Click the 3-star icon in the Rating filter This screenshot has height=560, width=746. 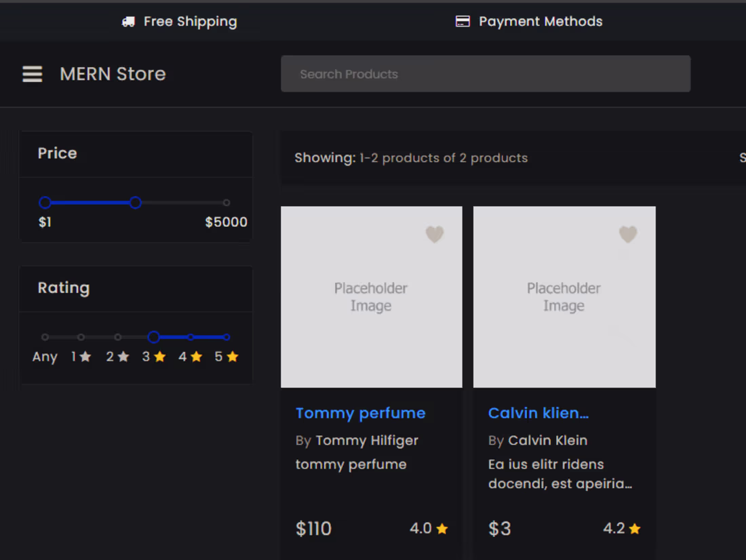tap(161, 355)
